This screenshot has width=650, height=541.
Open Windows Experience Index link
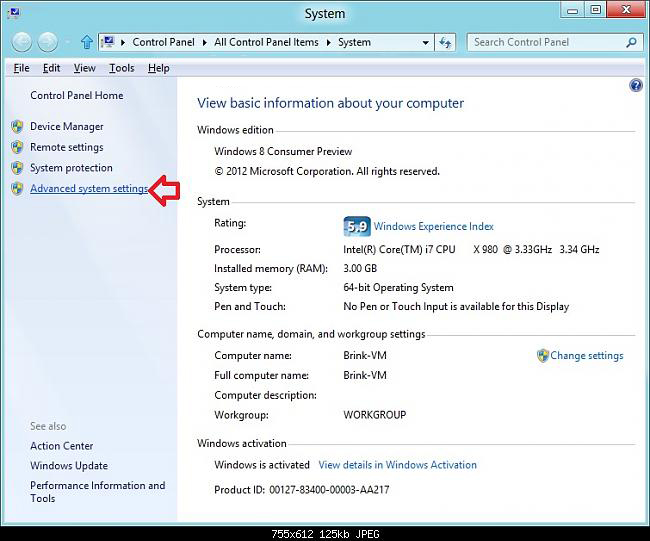coord(434,226)
